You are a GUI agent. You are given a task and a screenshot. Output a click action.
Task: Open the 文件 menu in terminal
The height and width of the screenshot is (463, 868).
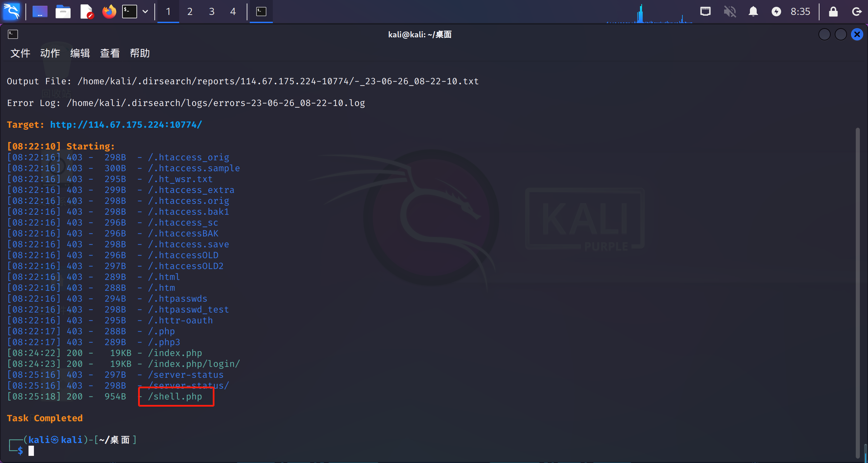click(20, 53)
